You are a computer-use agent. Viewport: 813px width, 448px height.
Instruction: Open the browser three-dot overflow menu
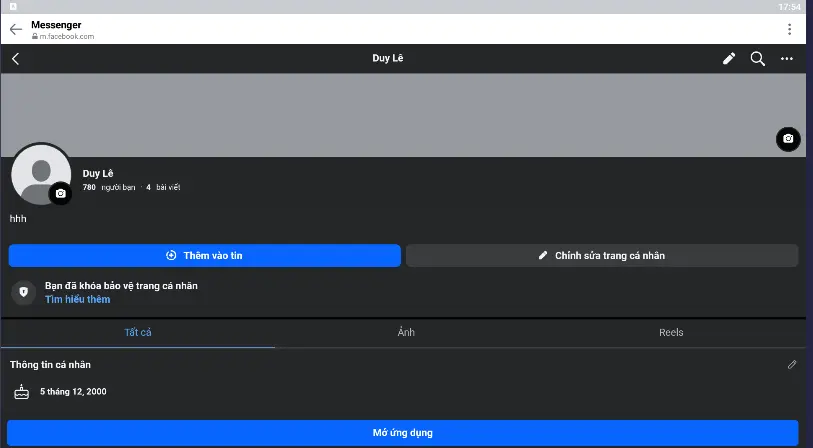791,29
